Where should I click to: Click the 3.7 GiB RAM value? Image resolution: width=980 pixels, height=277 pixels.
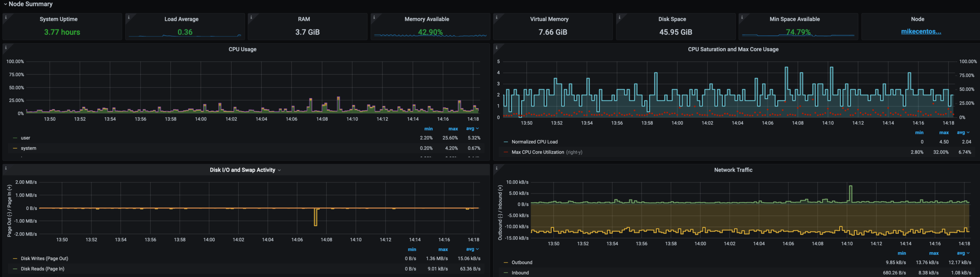[307, 32]
